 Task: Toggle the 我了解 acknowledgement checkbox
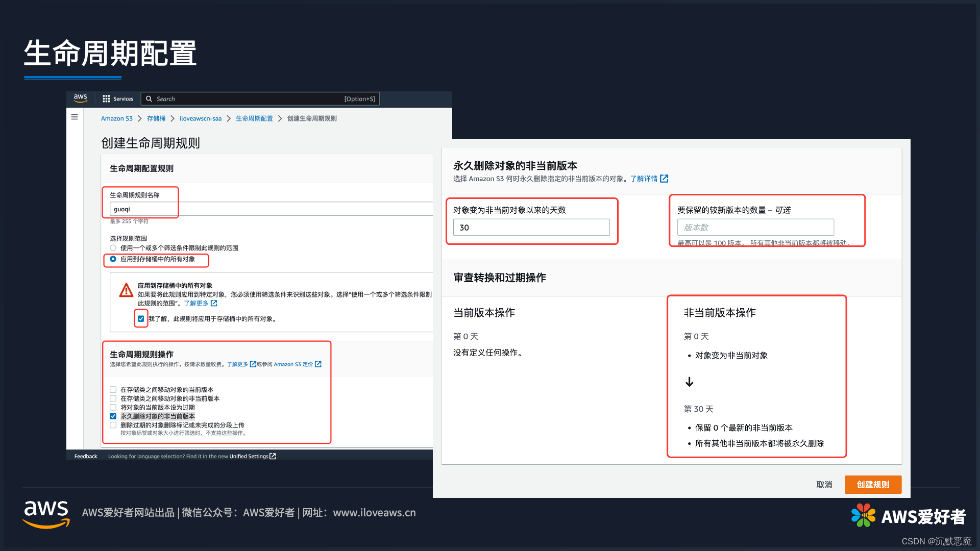point(141,319)
